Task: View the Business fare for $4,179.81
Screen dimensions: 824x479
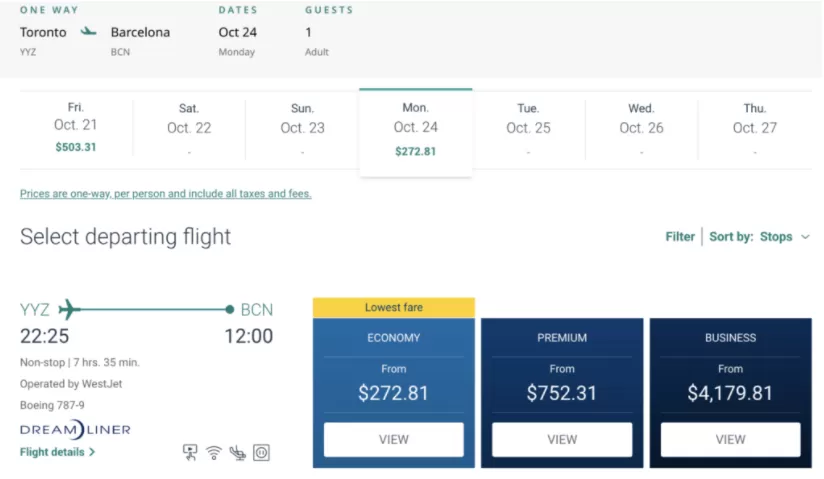Action: [730, 440]
